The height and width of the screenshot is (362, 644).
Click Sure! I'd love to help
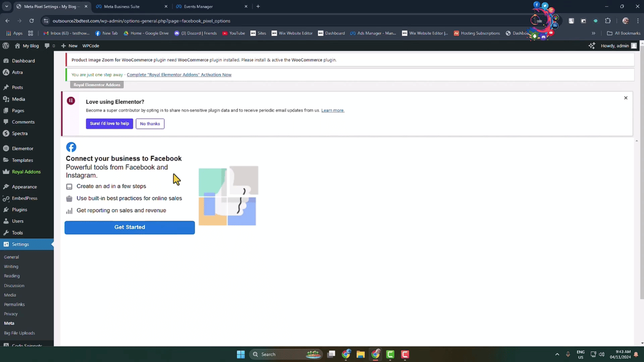tap(109, 124)
